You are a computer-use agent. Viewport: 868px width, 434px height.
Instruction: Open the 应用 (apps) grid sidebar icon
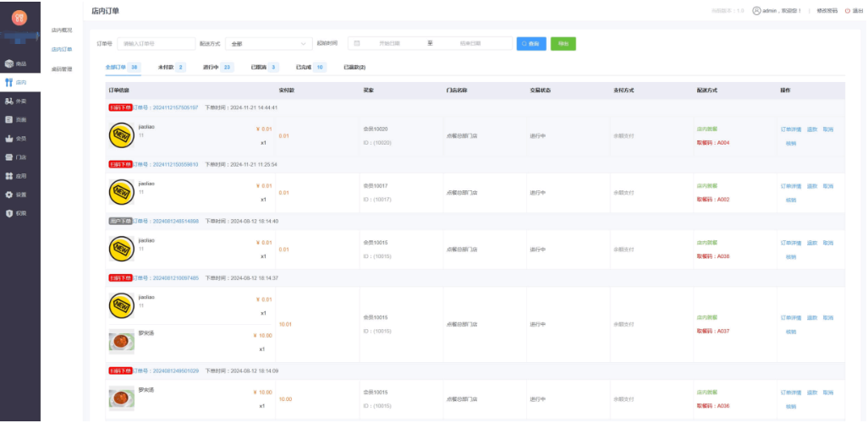click(8, 176)
